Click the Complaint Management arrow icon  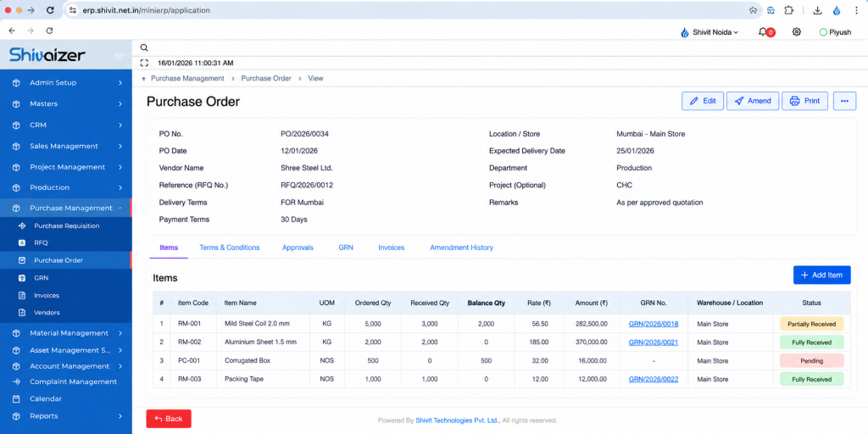click(16, 382)
